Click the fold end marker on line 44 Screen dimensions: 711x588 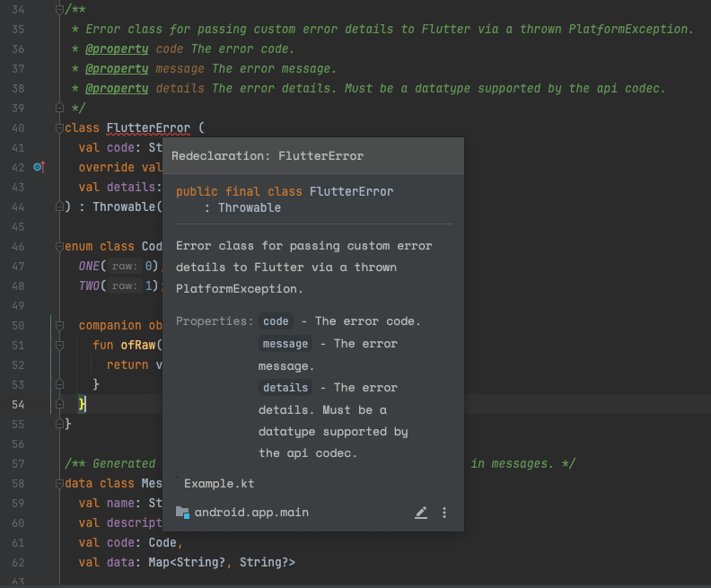59,206
